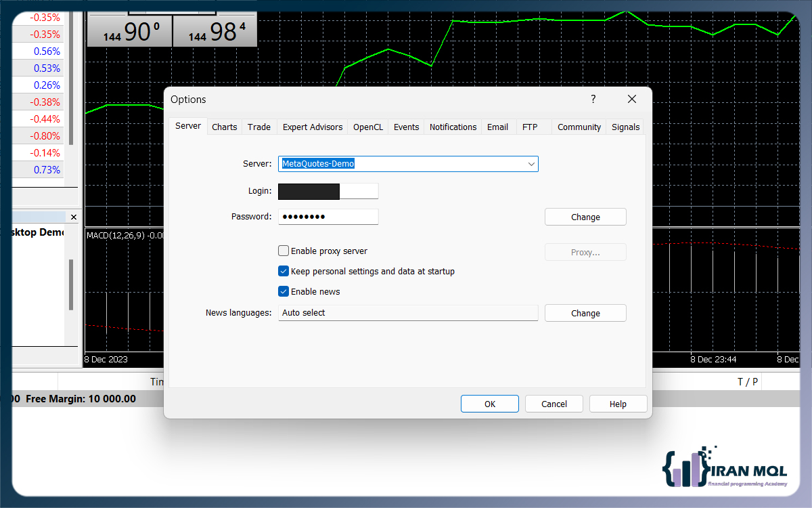
Task: Click Change button next to News languages
Action: (x=585, y=313)
